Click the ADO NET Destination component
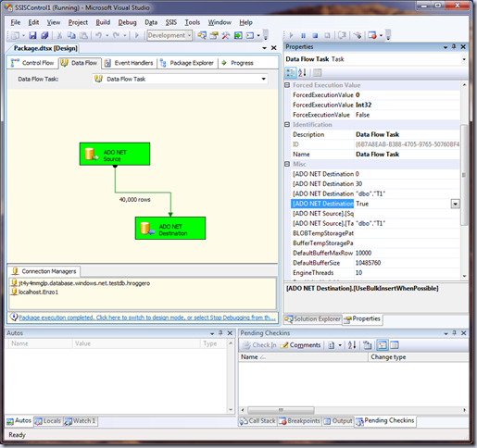Viewport: 477px width, 448px height. coord(170,229)
